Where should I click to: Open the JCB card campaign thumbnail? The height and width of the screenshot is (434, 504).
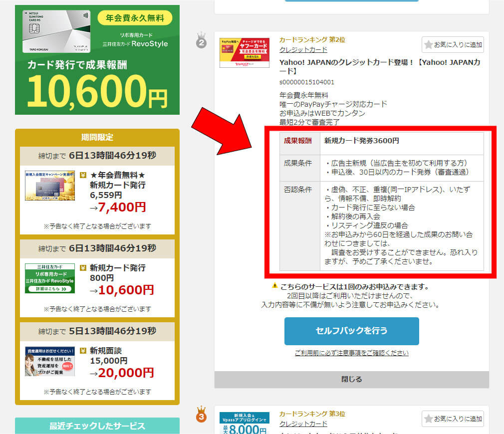[50, 186]
